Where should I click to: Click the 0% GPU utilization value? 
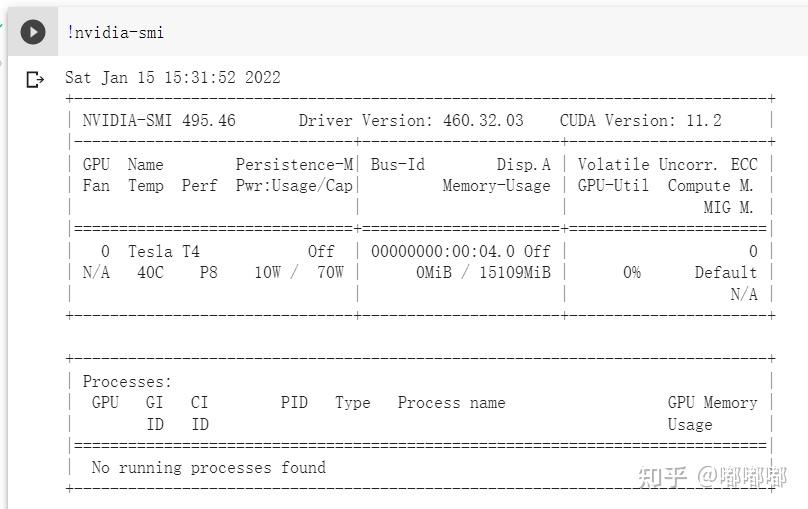631,272
